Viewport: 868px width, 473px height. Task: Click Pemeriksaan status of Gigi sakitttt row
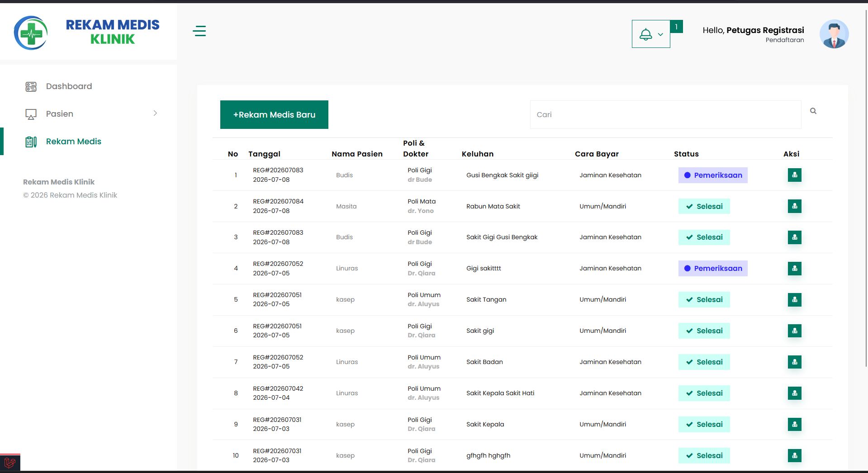pyautogui.click(x=713, y=269)
